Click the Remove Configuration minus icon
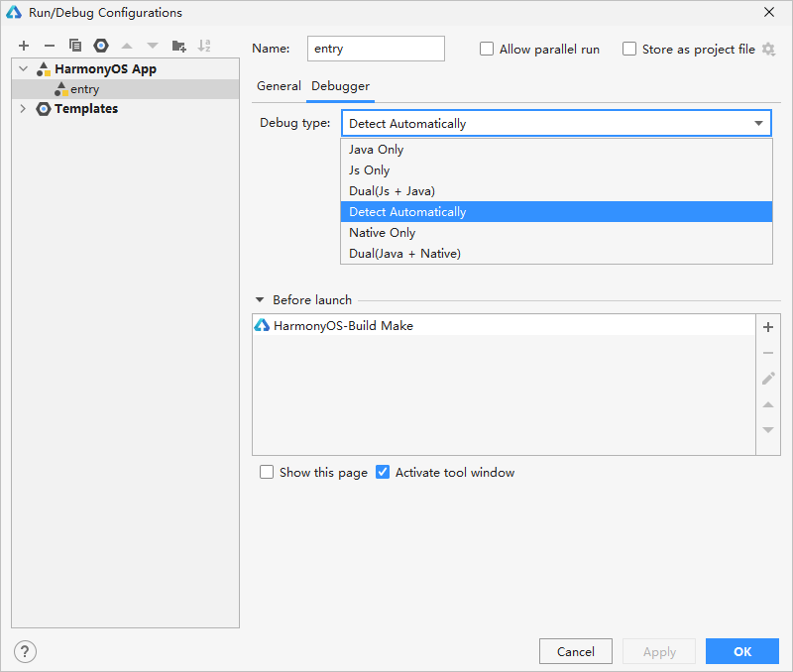This screenshot has height=672, width=793. (50, 46)
